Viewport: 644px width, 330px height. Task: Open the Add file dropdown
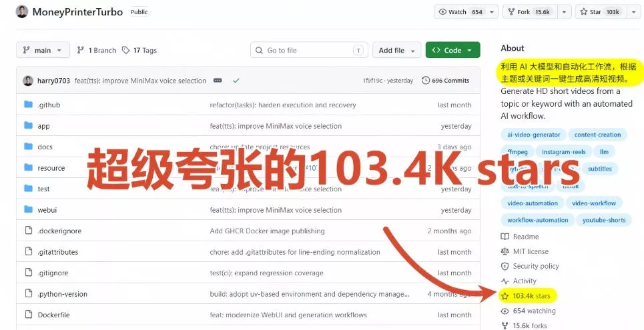397,50
